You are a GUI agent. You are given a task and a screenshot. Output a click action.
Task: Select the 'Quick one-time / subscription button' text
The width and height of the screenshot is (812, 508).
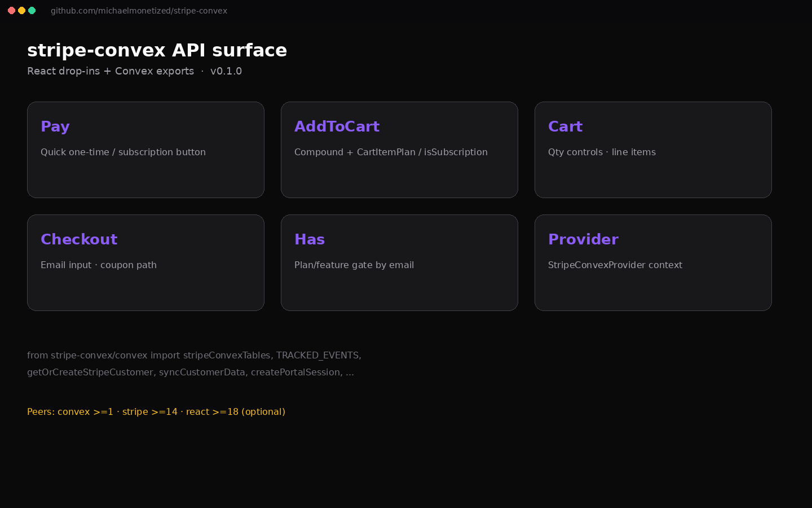click(123, 152)
